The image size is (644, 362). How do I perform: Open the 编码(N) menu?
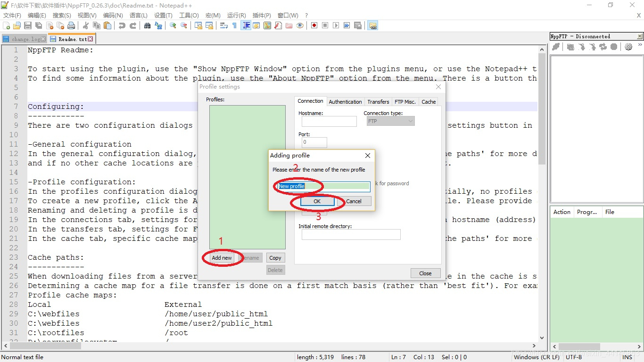(113, 16)
